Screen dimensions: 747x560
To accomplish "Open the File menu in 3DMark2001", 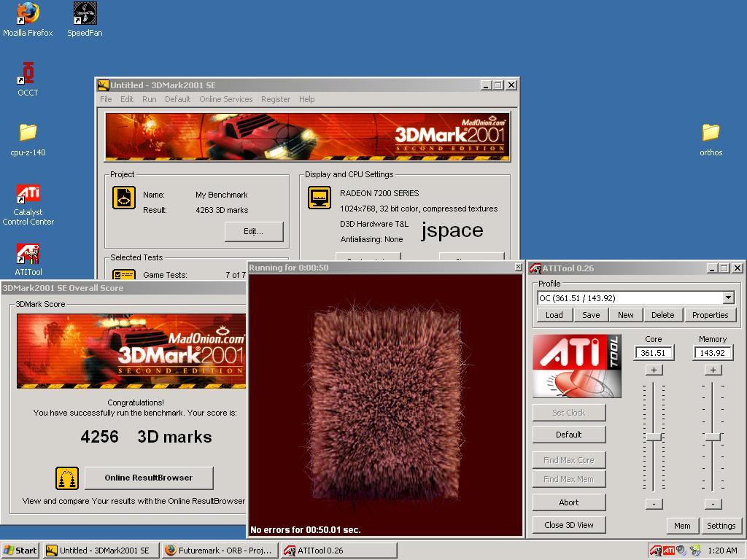I will click(107, 99).
